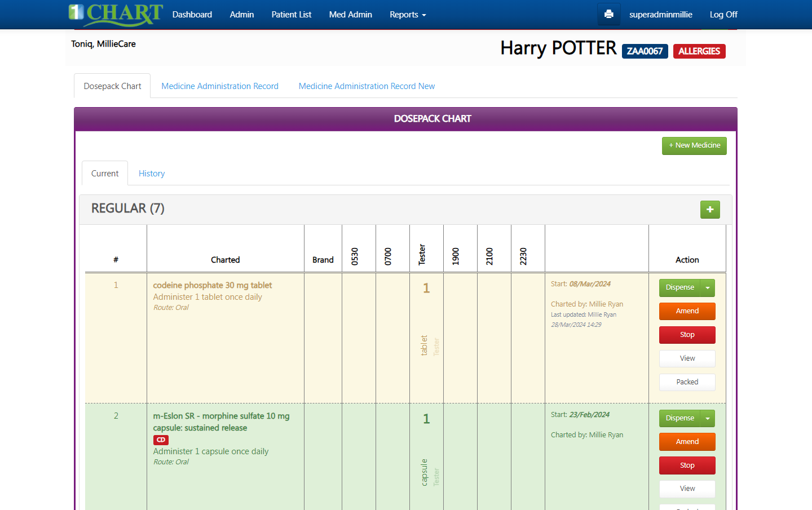This screenshot has height=510, width=812.
Task: Log Off from the application
Action: coord(723,15)
